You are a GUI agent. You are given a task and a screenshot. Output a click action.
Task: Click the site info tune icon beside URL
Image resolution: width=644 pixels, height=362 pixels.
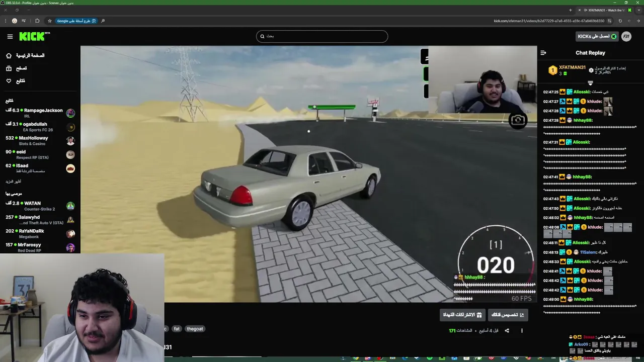pos(609,21)
